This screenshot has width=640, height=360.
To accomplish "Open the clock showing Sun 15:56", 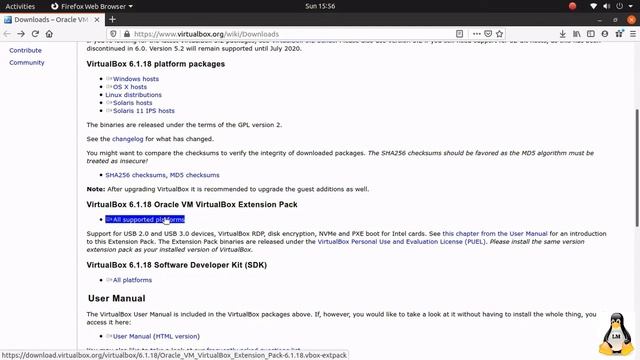I will [320, 6].
